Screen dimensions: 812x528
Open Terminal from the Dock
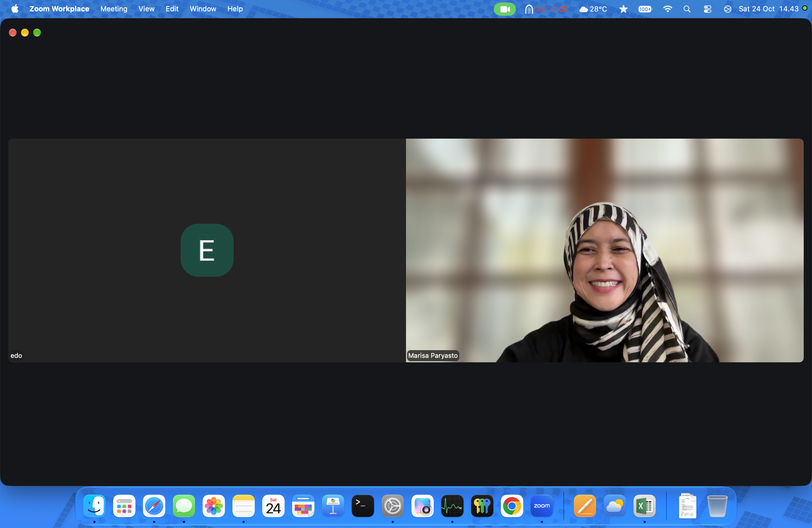coord(363,505)
